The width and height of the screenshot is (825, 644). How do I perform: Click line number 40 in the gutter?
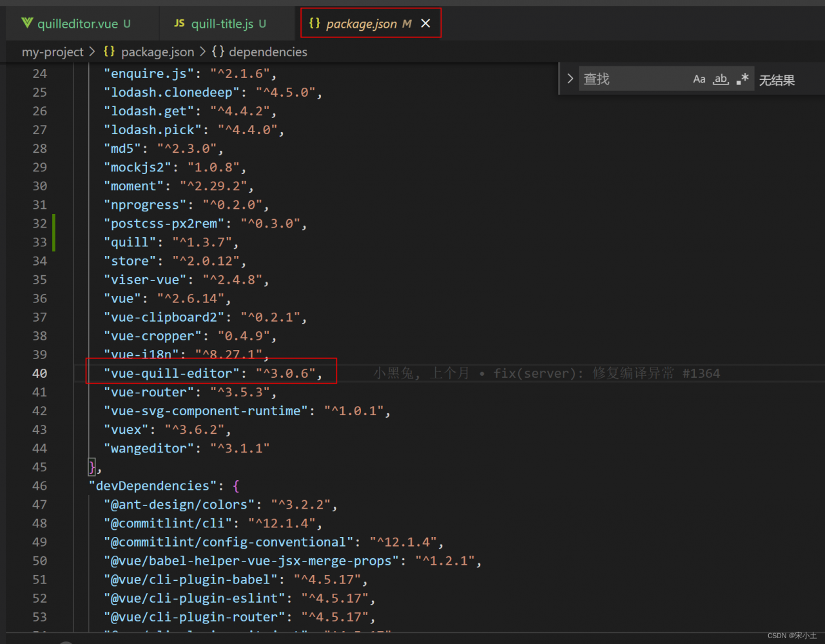tap(40, 373)
